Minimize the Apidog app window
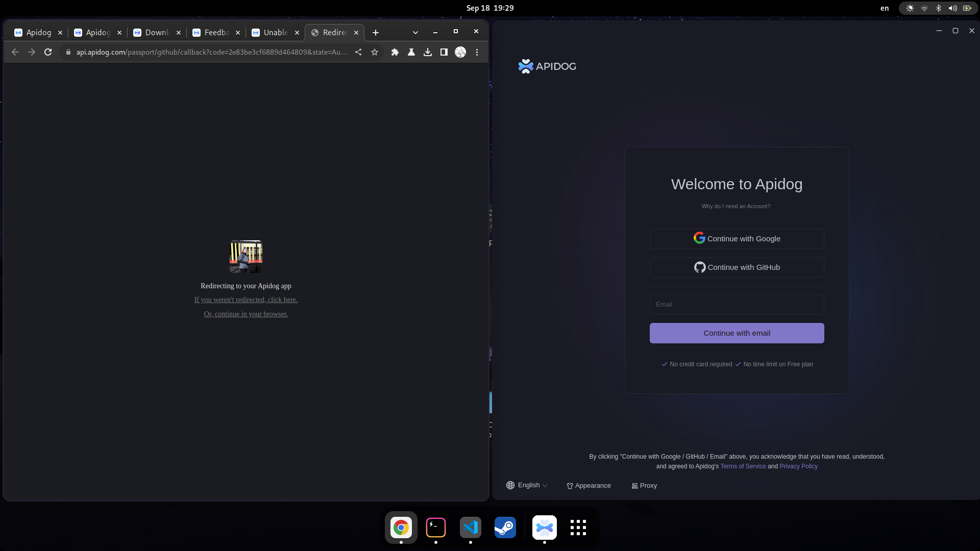Screen dimensions: 980x551 939,31
